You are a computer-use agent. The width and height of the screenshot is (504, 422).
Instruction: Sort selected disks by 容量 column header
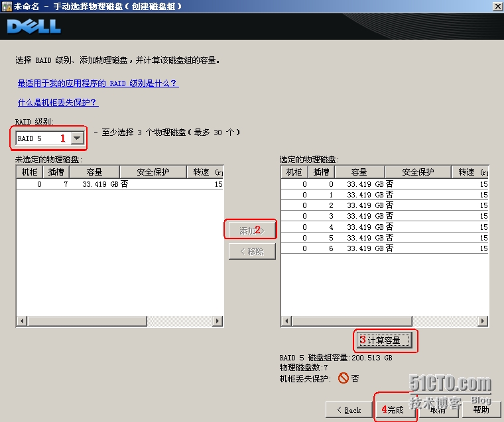tap(359, 172)
